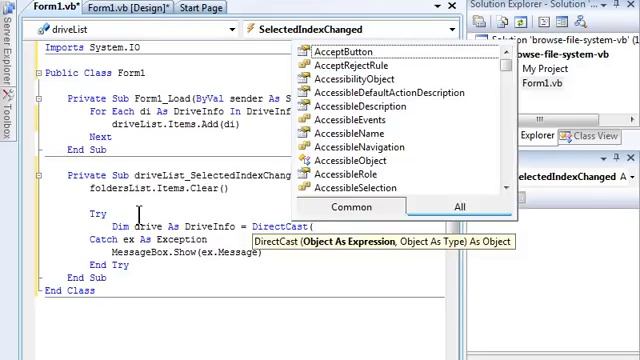Image resolution: width=640 pixels, height=360 pixels.
Task: Select the Explorer tab beside Class View
Action: 537,136
